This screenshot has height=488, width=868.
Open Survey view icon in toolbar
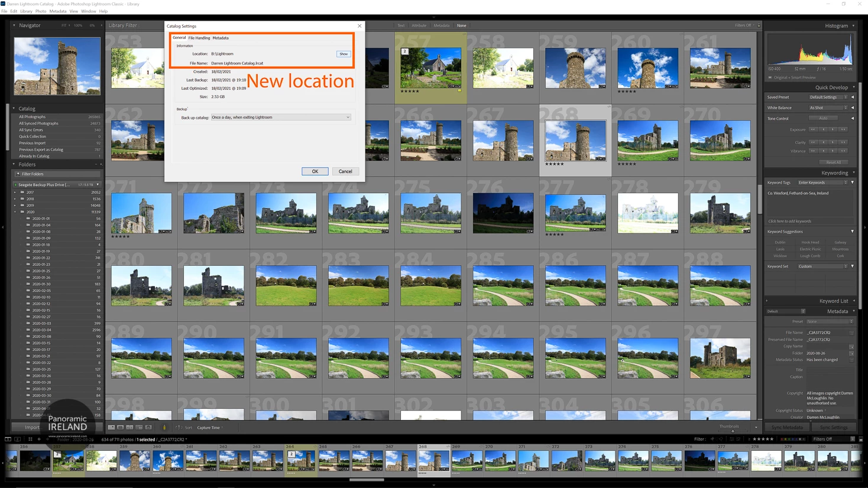[x=139, y=427]
